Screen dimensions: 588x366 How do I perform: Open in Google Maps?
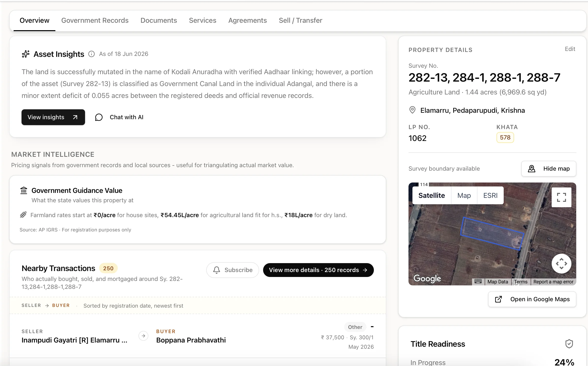532,299
